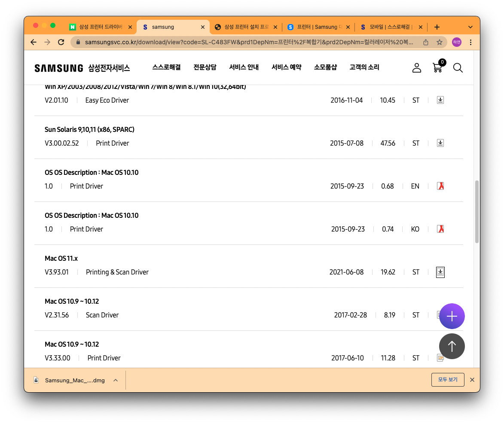Viewport: 504px width, 424px height.
Task: Download Mac OS 11.x Printing & Scan Driver
Action: (x=440, y=272)
